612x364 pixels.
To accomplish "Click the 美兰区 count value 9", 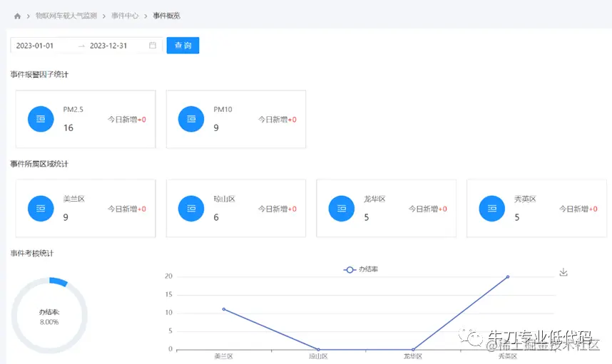I will point(66,217).
